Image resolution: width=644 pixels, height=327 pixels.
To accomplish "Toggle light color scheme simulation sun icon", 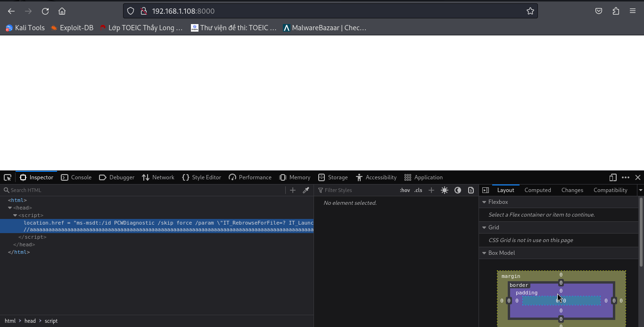I will click(445, 190).
